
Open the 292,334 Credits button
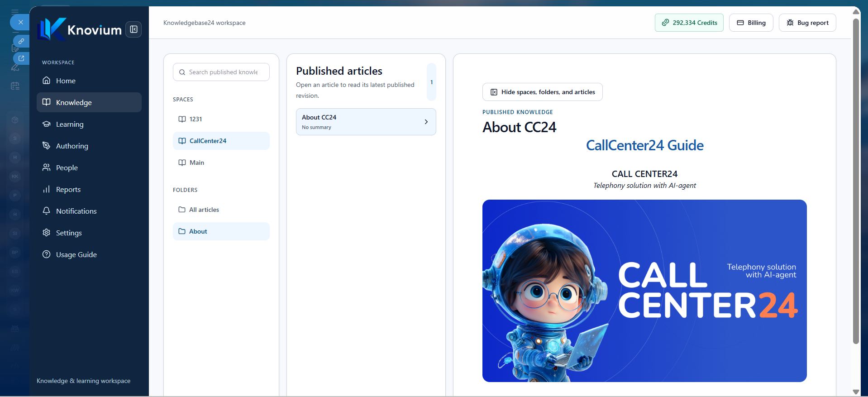[689, 23]
